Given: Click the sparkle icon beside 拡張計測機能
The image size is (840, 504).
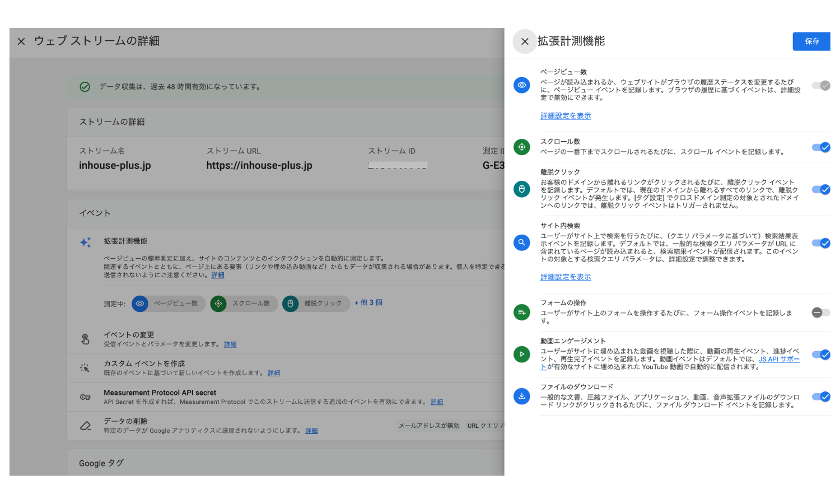Looking at the screenshot, I should click(x=85, y=242).
